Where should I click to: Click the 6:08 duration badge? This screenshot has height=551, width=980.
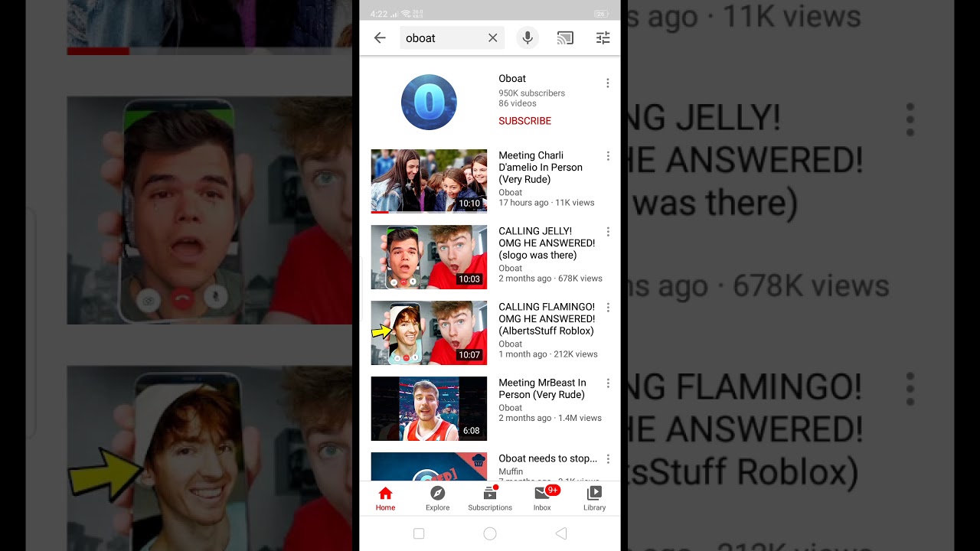(472, 431)
